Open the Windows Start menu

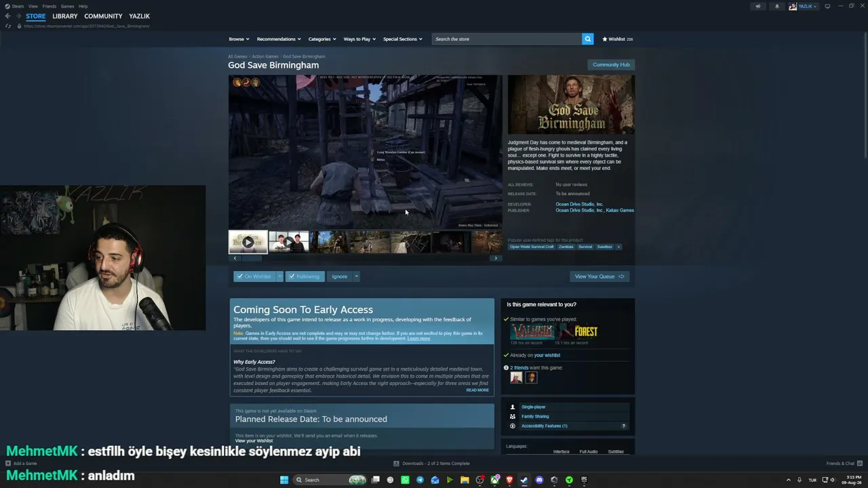tap(284, 480)
